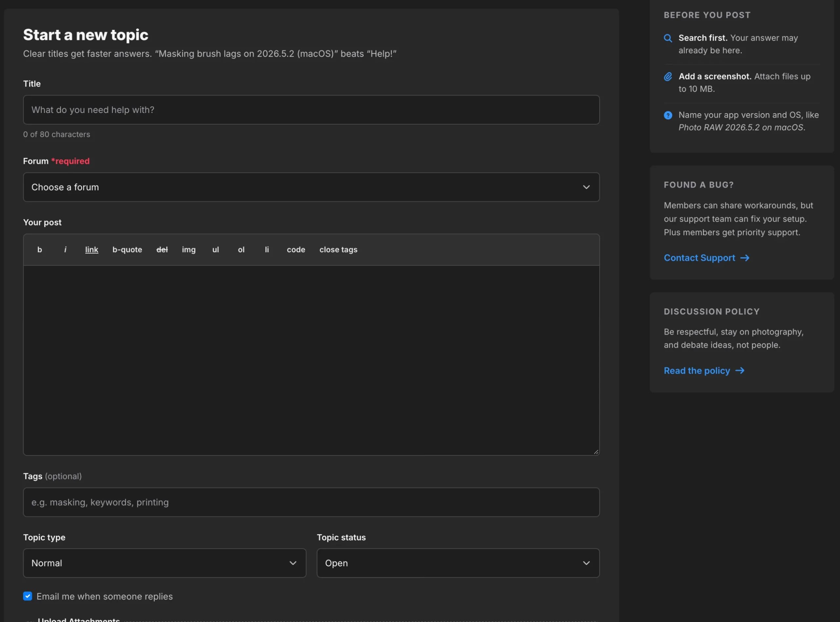Click the 'Start a new topic' heading
The width and height of the screenshot is (840, 622).
click(85, 35)
